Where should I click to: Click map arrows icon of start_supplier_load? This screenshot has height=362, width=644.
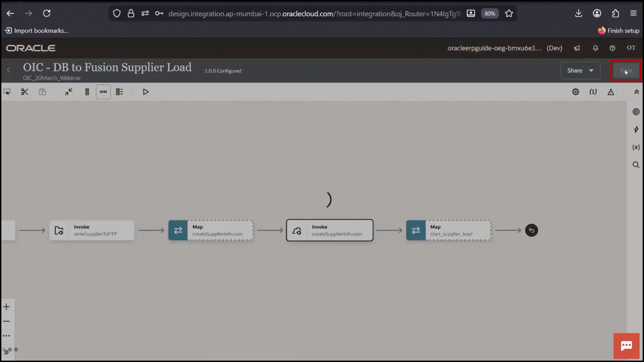click(x=416, y=230)
